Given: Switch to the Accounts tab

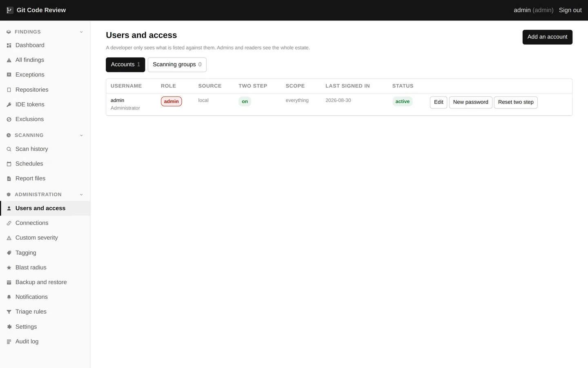Looking at the screenshot, I should point(125,65).
